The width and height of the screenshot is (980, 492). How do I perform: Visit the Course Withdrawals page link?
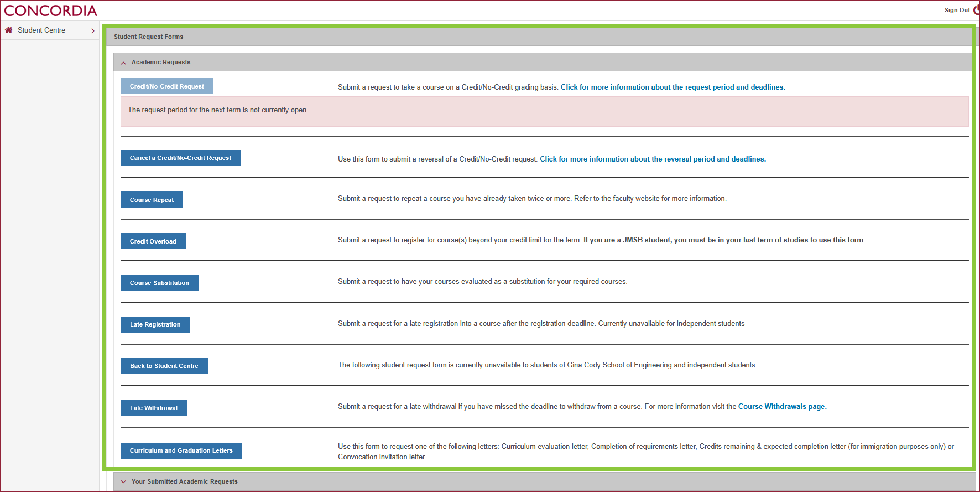783,407
